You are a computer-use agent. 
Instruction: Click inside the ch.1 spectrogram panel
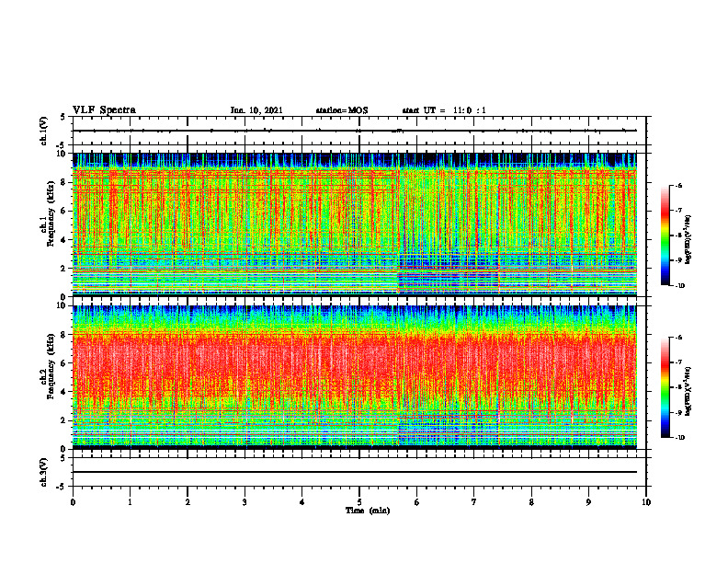point(355,224)
